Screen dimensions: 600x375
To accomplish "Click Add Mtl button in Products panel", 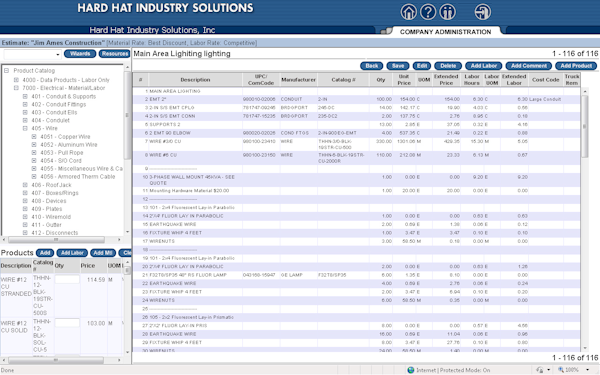I will tap(103, 253).
